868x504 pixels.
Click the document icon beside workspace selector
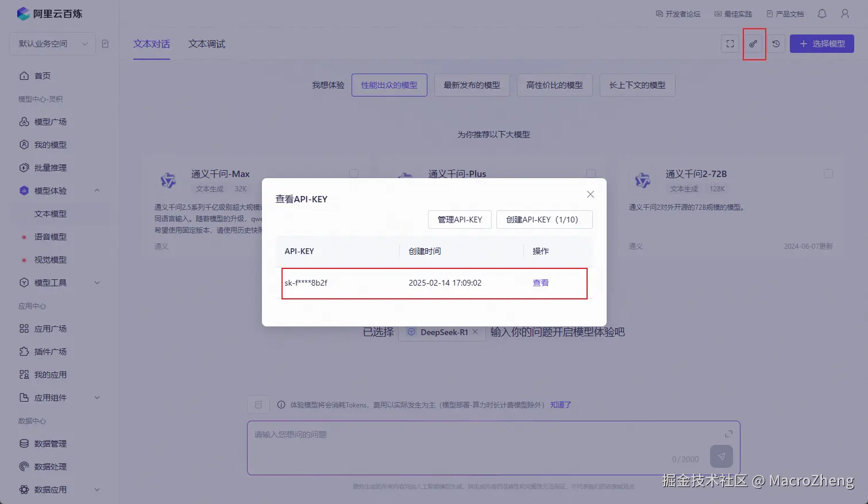(105, 44)
